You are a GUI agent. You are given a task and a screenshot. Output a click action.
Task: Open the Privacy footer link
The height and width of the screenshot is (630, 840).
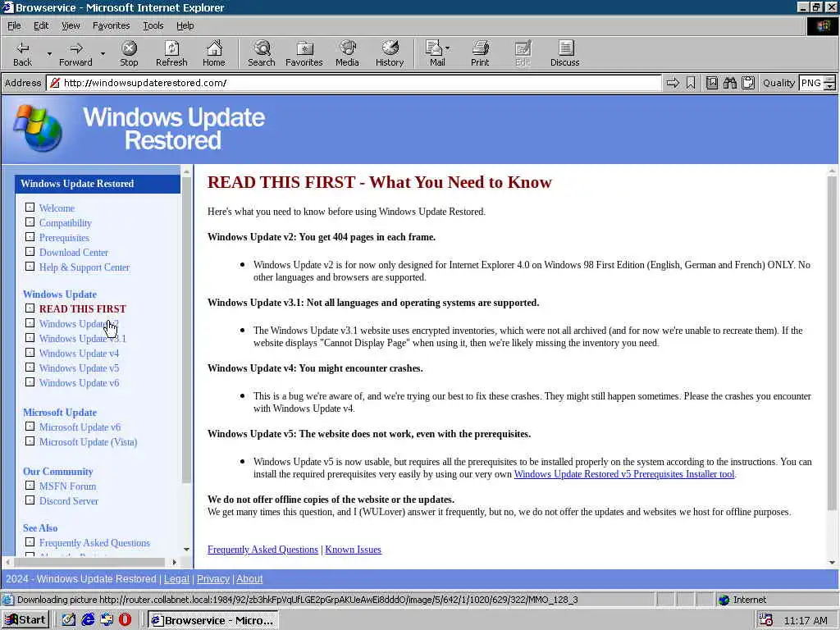click(212, 579)
